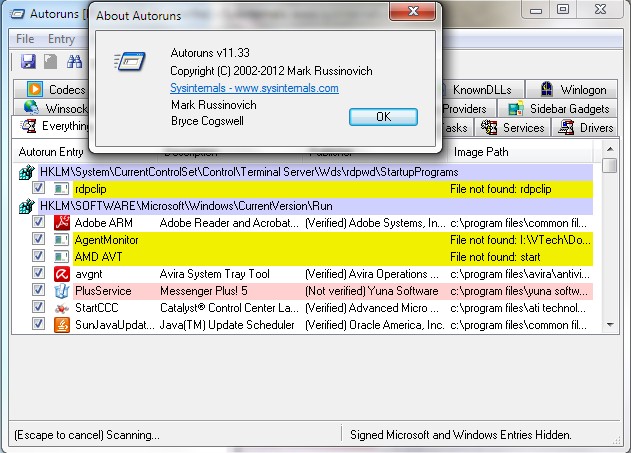The image size is (631, 453).
Task: Switch to the Services tab
Action: point(512,128)
